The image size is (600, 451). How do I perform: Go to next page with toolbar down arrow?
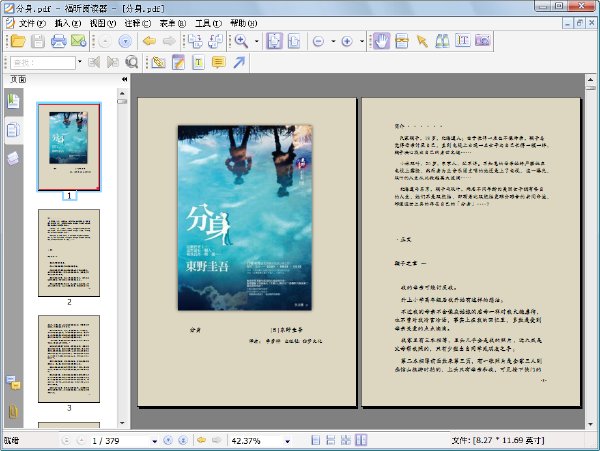(x=125, y=41)
